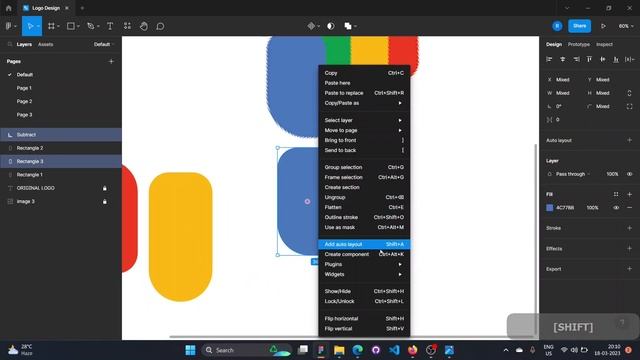The height and width of the screenshot is (360, 640).
Task: Expand Widgets submenu
Action: coord(364,274)
